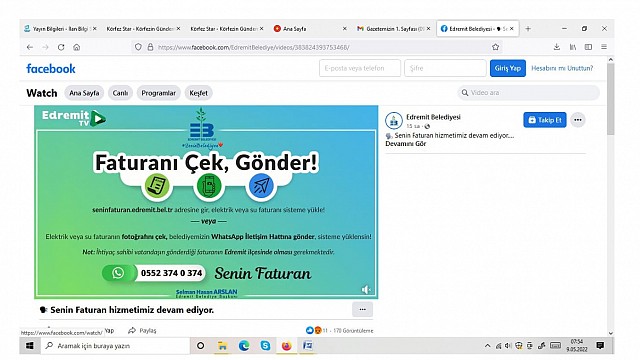Select the Canlı tab in Watch
The height and width of the screenshot is (360, 640).
120,93
